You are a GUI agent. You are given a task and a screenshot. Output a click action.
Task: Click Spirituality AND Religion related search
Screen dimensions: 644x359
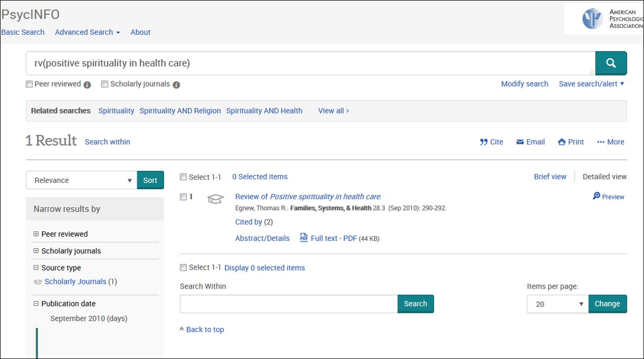(x=180, y=111)
